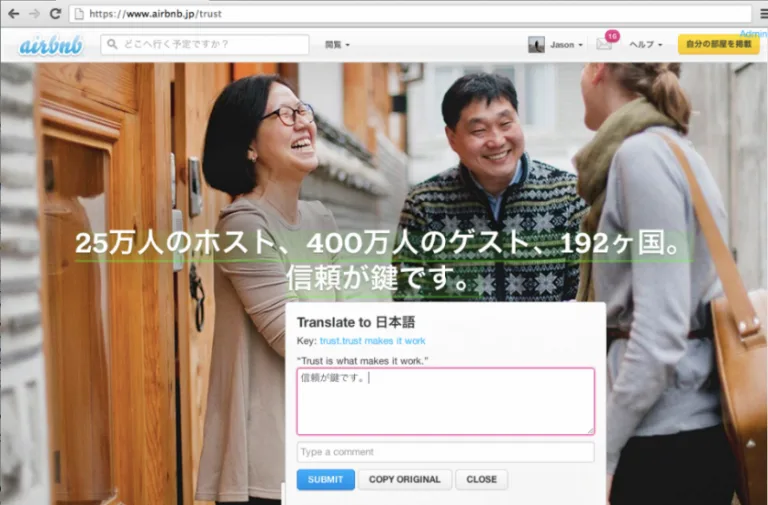Click into the Japanese translation textarea

point(446,401)
